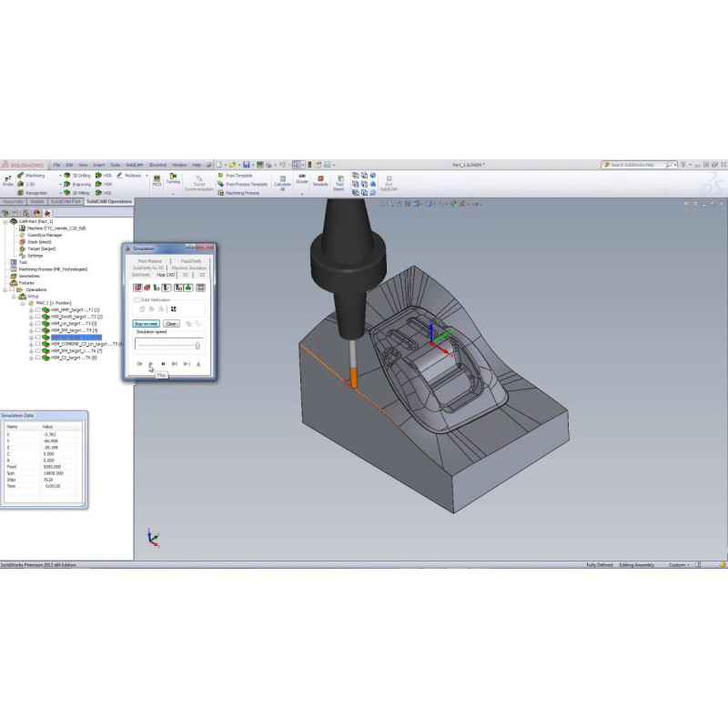Expand the CAM-Part (Part_1) tree node
Image resolution: width=728 pixels, height=728 pixels.
tap(4, 221)
